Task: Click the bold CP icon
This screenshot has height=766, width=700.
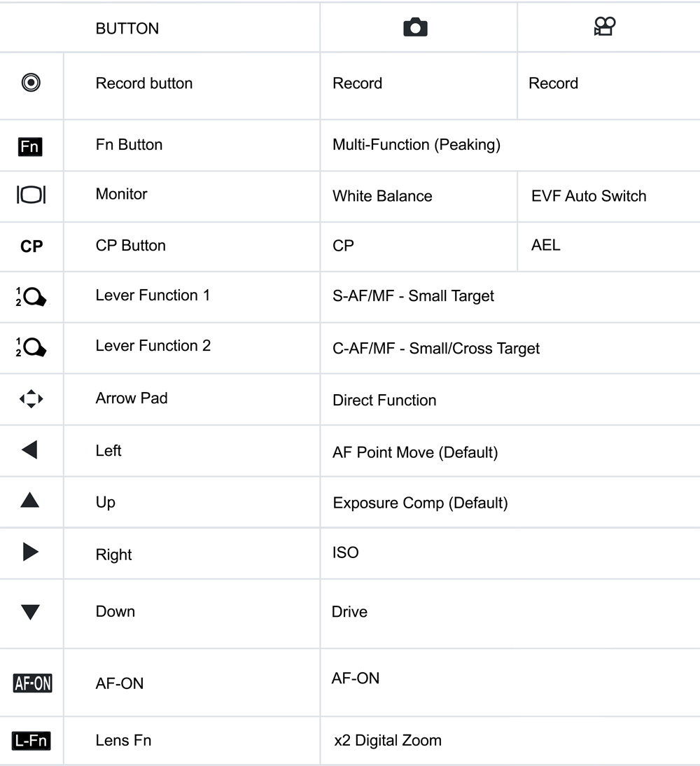Action: 31,246
